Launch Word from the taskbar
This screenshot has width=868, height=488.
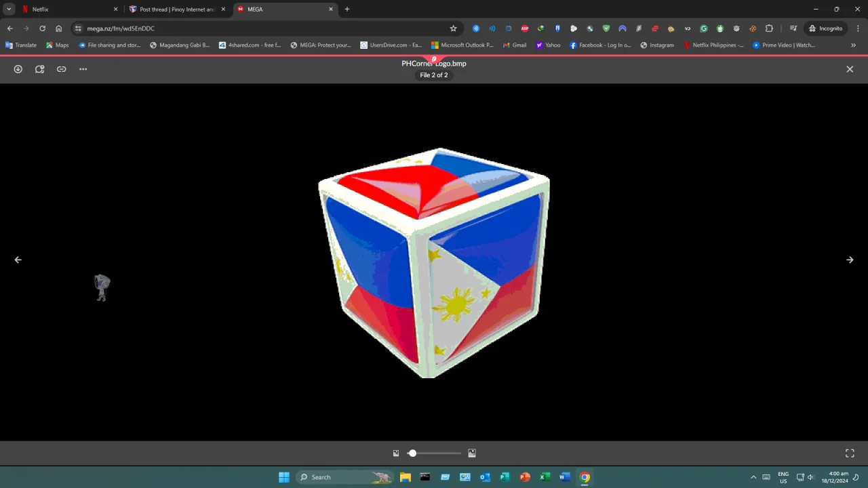pos(565,477)
